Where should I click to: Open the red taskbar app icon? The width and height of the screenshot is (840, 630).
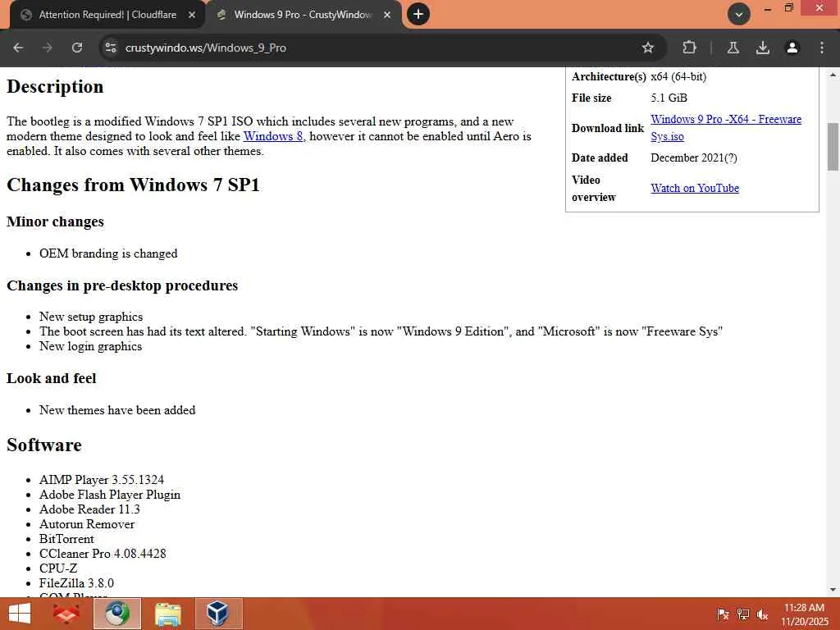(x=66, y=614)
